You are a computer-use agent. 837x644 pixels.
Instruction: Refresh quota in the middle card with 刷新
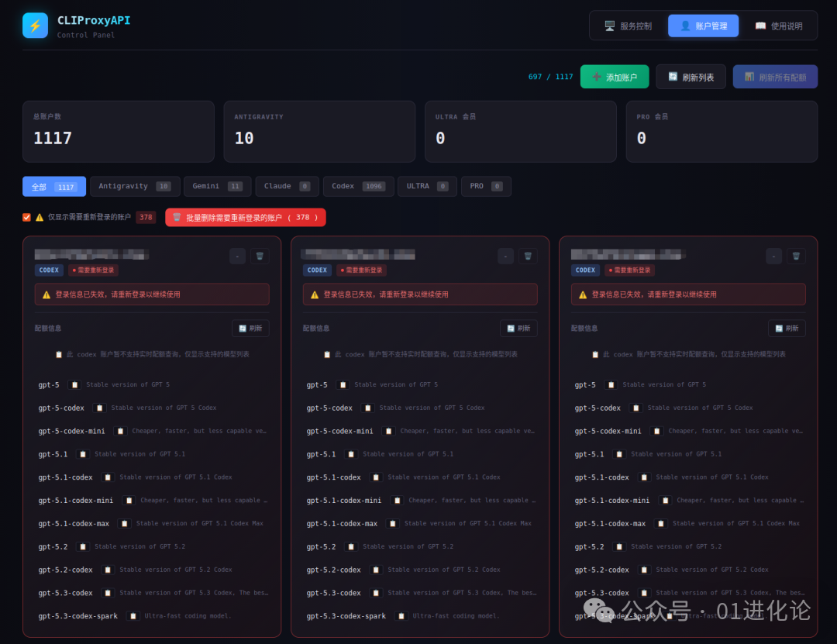[x=518, y=329]
